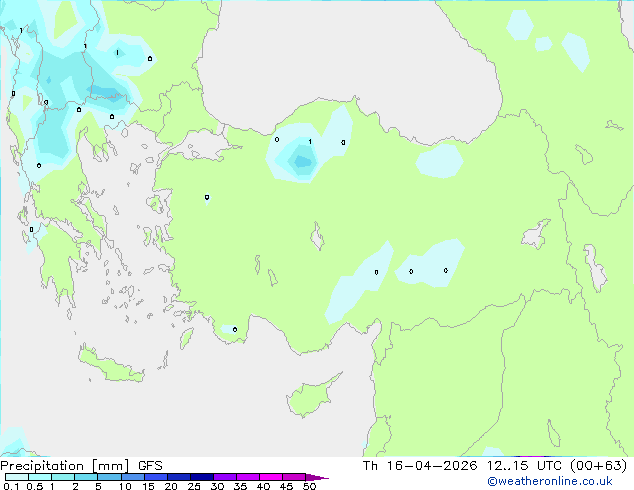Image resolution: width=634 pixels, height=490 pixels.
Task: Select the 5–10 mm legend swatch
Action: (109, 477)
